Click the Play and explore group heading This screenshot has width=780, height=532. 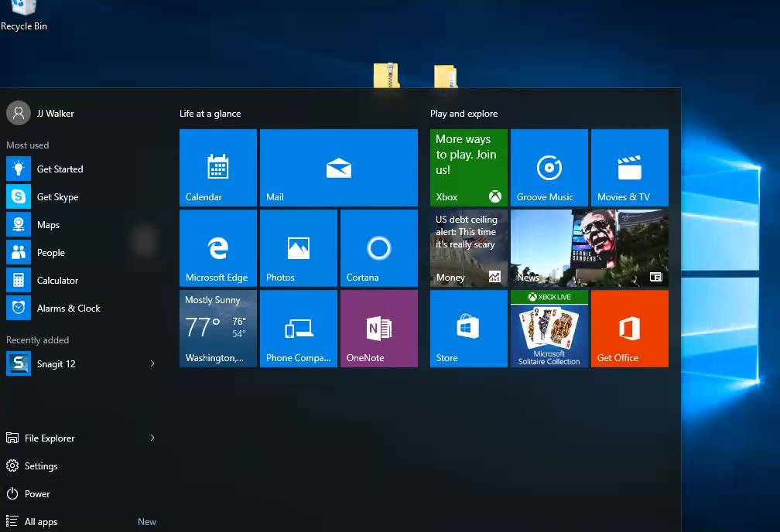pyautogui.click(x=464, y=114)
